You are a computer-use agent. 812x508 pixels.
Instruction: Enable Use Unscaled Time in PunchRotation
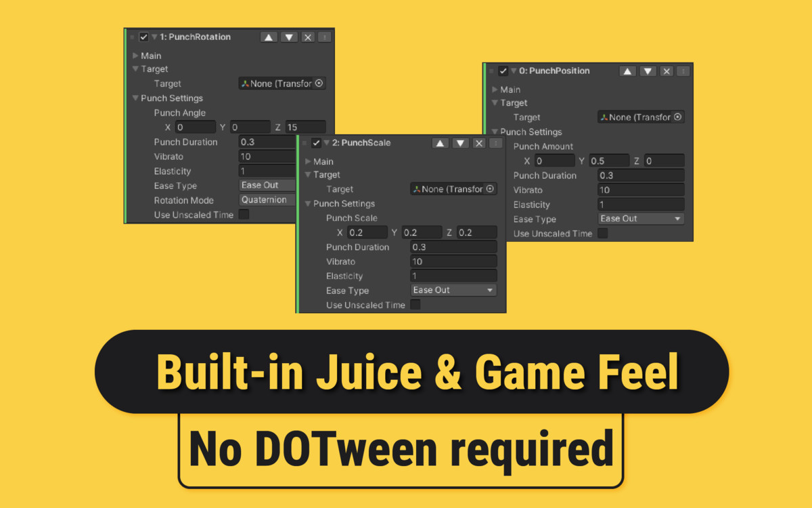coord(244,215)
